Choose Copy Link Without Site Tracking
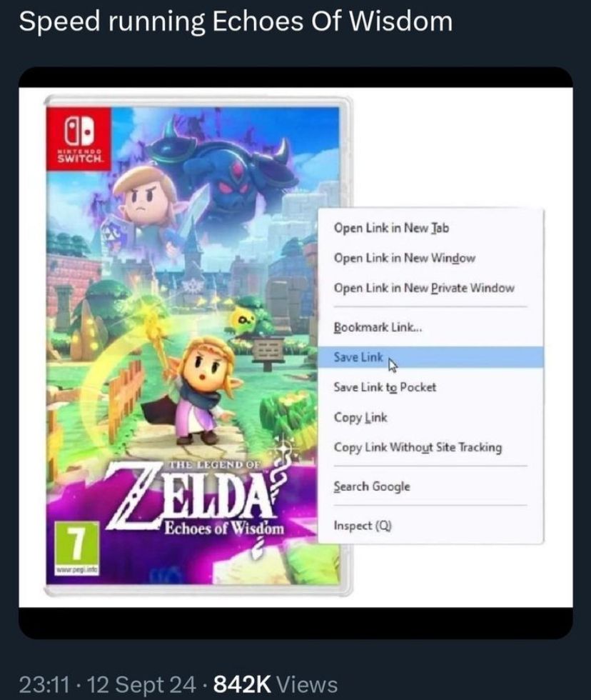The width and height of the screenshot is (591, 700). coord(431,447)
